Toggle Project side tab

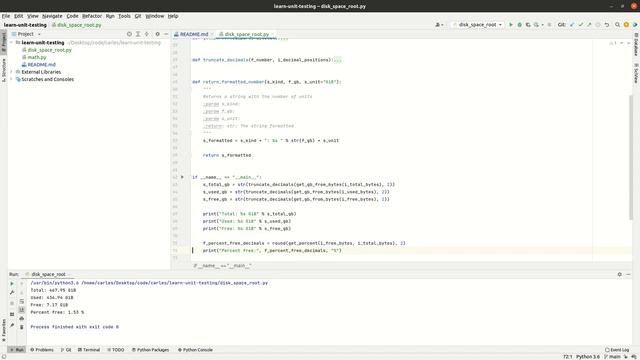point(4,42)
